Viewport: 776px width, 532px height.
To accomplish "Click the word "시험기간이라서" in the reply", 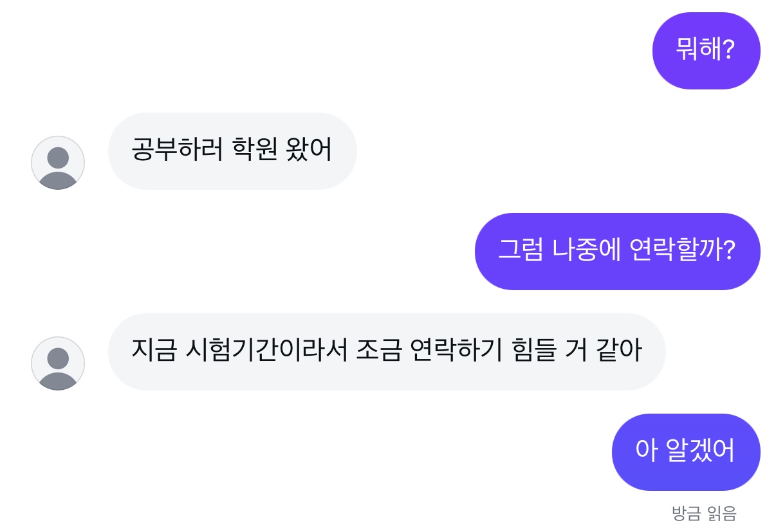I will [266, 351].
